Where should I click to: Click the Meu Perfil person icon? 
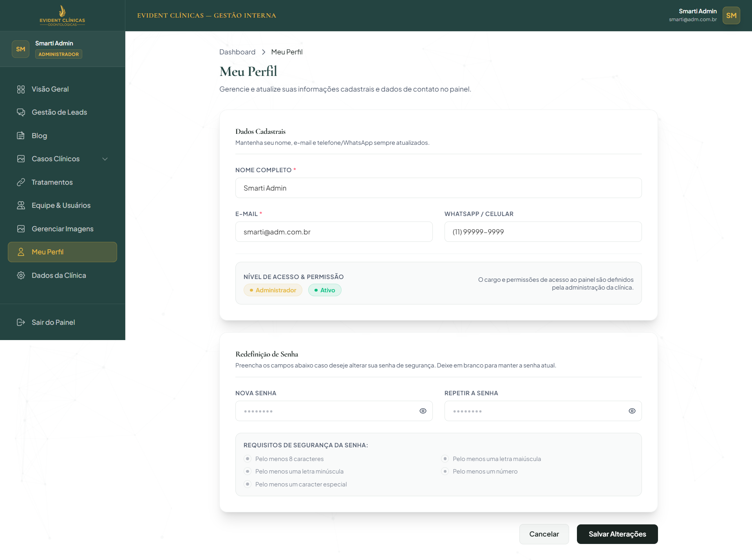coord(21,252)
